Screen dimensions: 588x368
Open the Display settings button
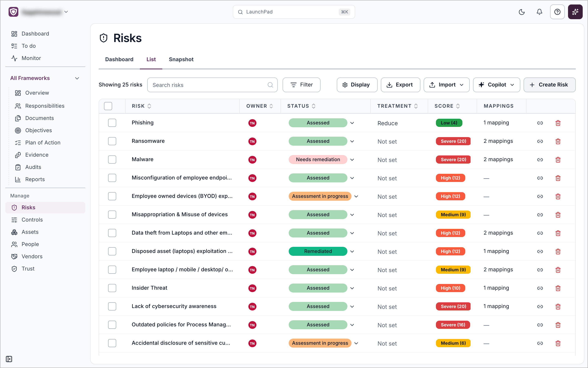point(357,85)
